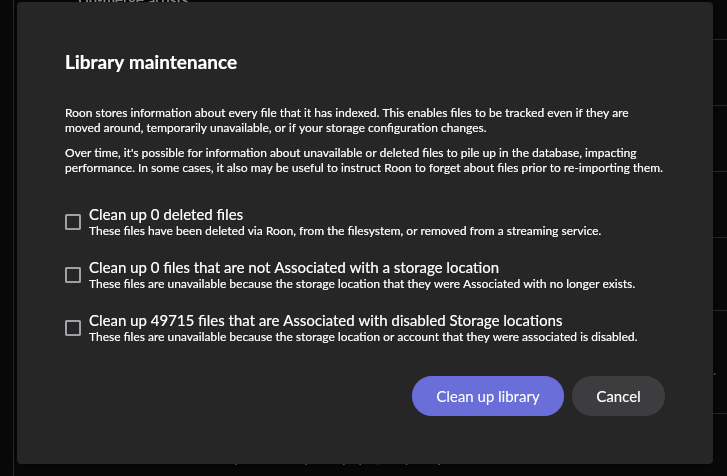727x476 pixels.
Task: Click 'Clean up 0 files that are not Associated' label
Action: point(294,268)
